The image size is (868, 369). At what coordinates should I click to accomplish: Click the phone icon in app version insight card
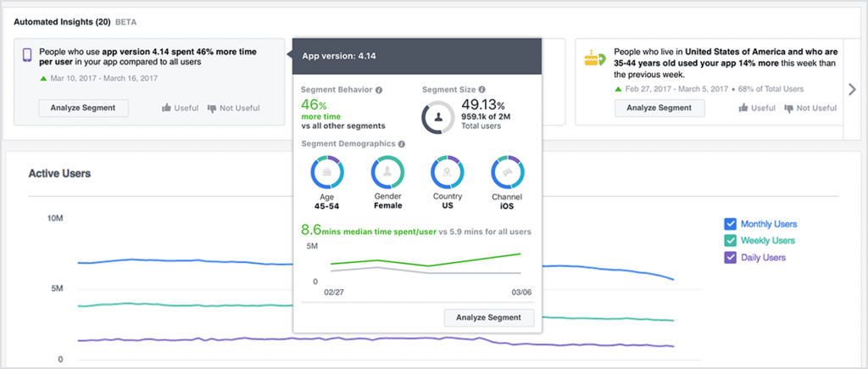pos(27,56)
